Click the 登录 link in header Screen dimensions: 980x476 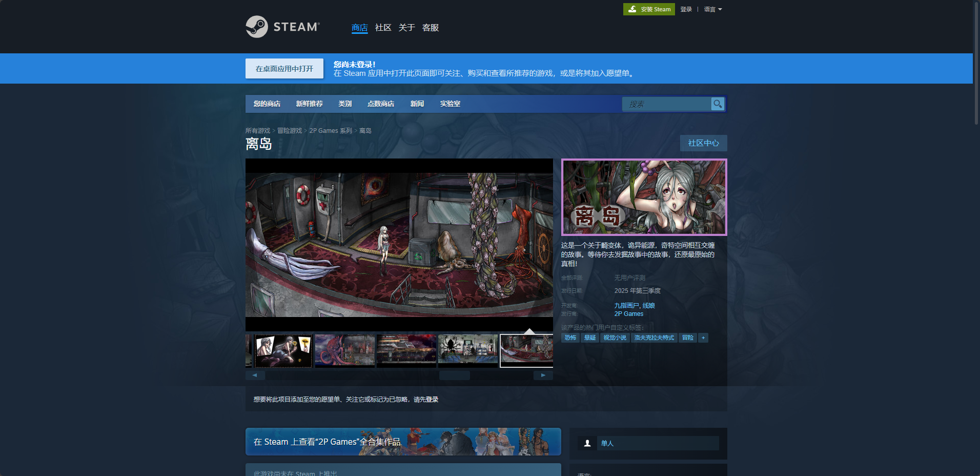click(686, 9)
